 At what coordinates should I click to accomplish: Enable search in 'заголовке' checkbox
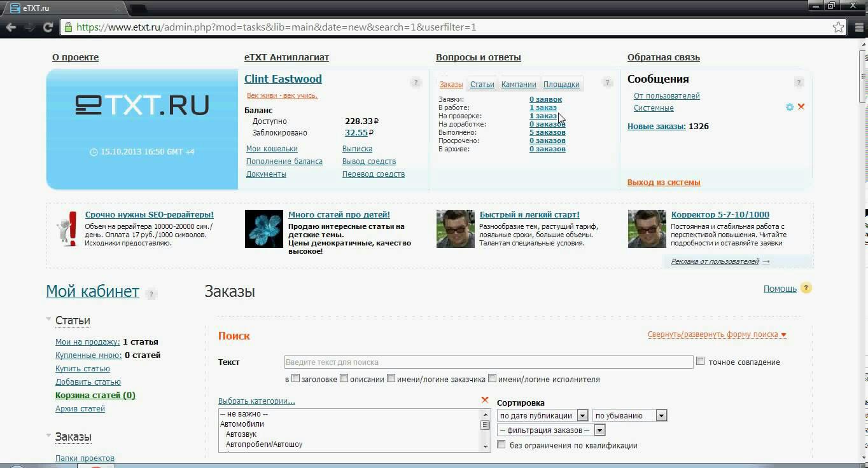point(295,378)
